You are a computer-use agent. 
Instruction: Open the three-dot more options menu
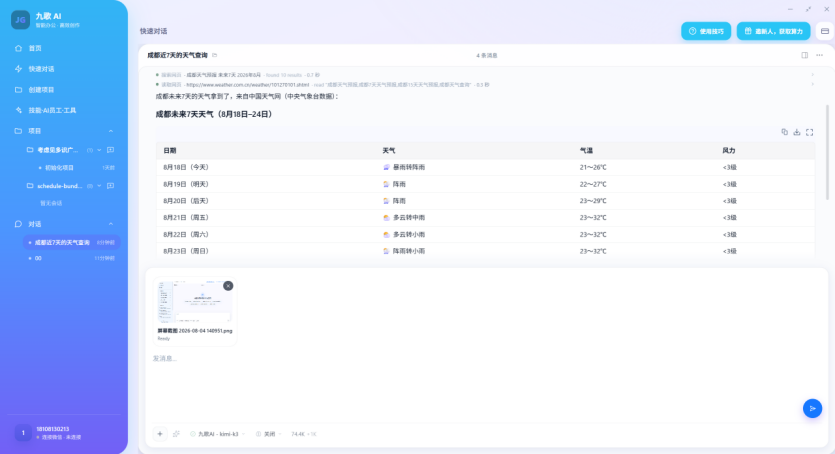point(820,55)
